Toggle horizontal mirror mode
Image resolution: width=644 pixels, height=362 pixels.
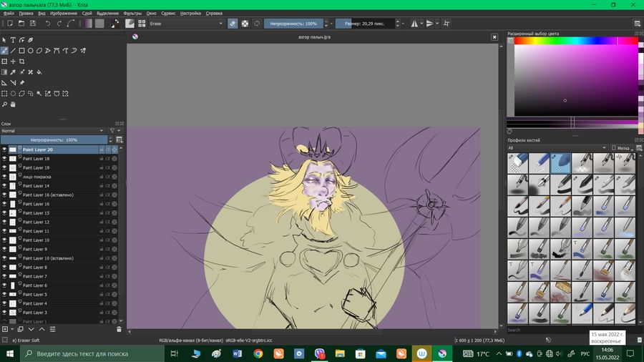click(414, 24)
